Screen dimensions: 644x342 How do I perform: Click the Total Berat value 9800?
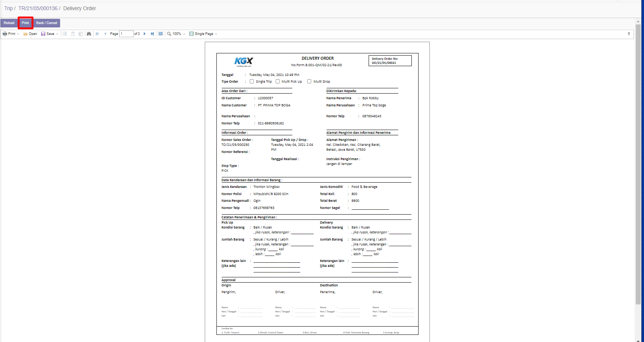pyautogui.click(x=355, y=201)
